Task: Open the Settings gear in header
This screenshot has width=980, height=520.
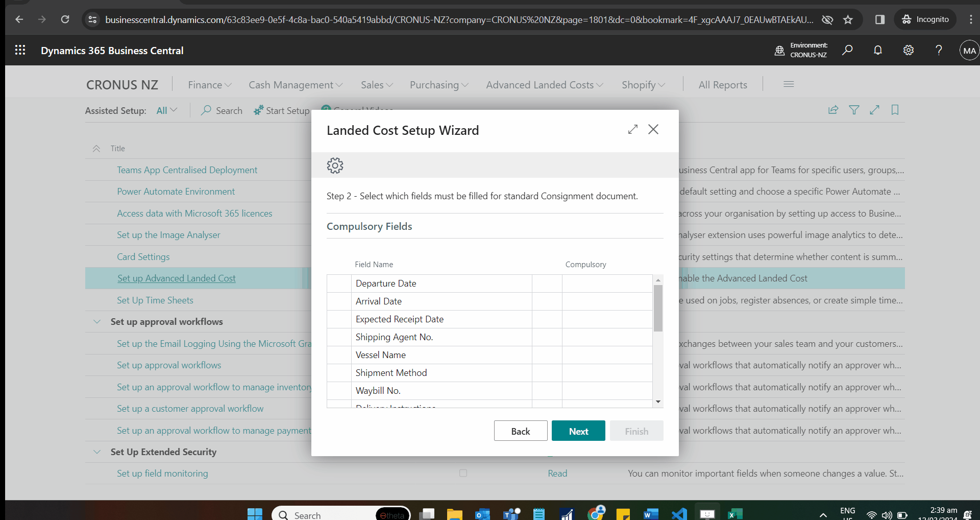Action: pyautogui.click(x=909, y=50)
